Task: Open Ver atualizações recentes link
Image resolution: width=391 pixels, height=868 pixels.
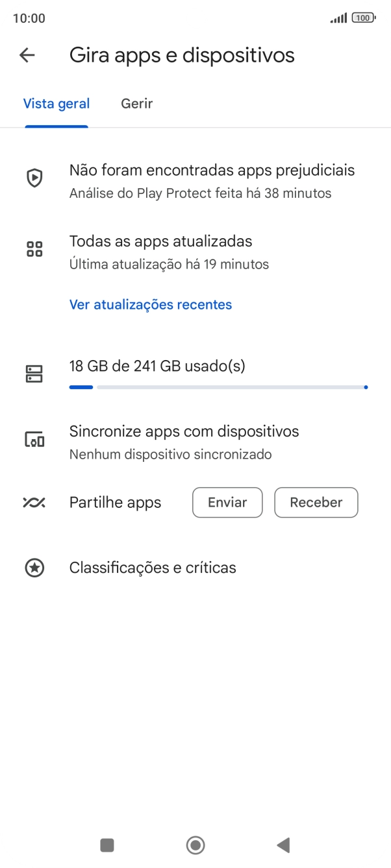Action: (151, 304)
